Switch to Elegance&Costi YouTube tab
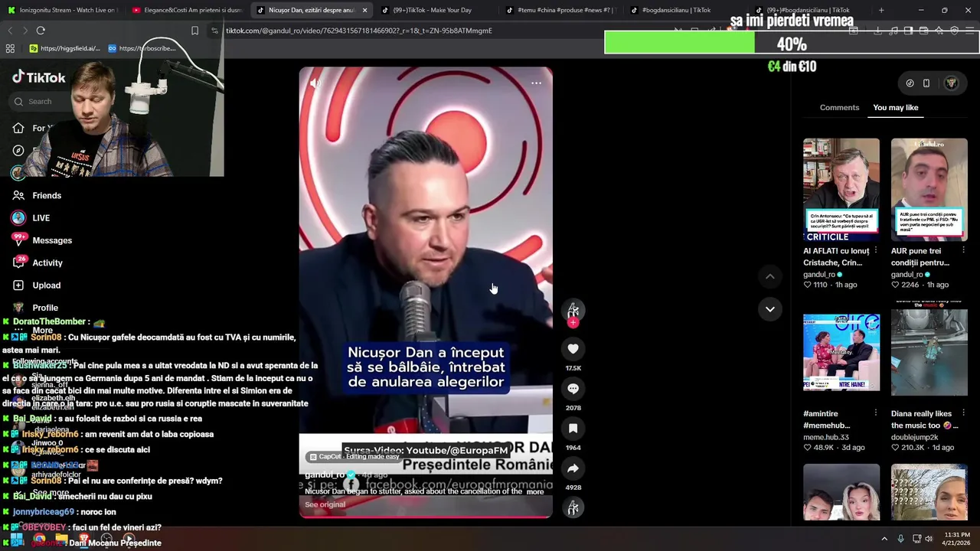The height and width of the screenshot is (551, 980). click(187, 10)
